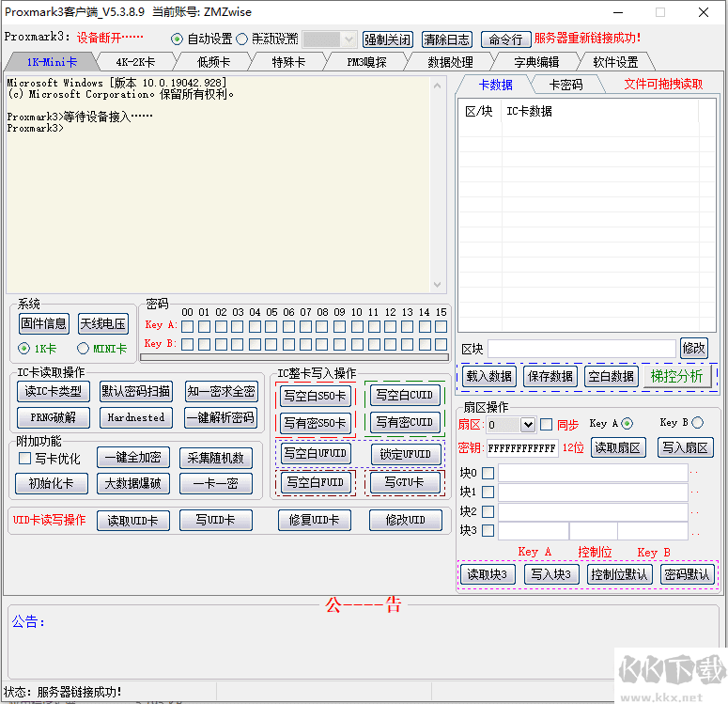Viewport: 728px width, 704px height.
Task: Open the 卡密码 tab
Action: coord(565,85)
